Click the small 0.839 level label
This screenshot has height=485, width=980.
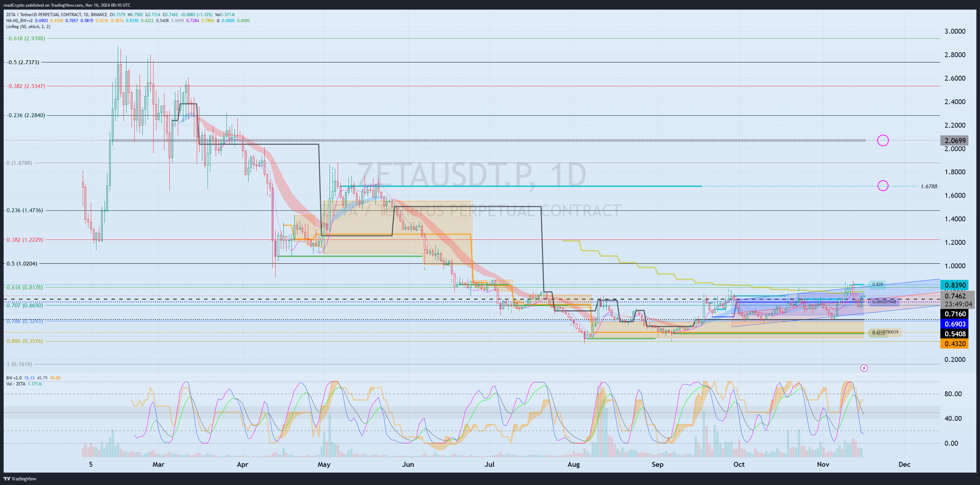[x=877, y=284]
